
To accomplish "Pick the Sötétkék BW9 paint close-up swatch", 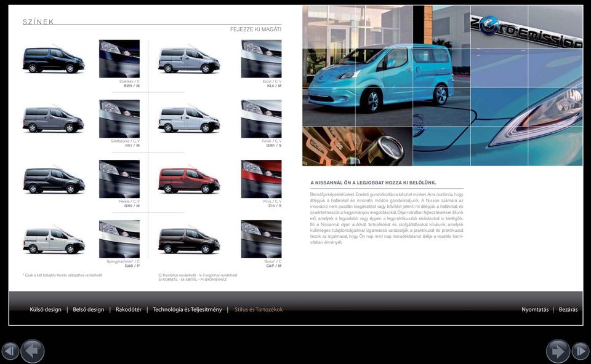I will pyautogui.click(x=119, y=59).
